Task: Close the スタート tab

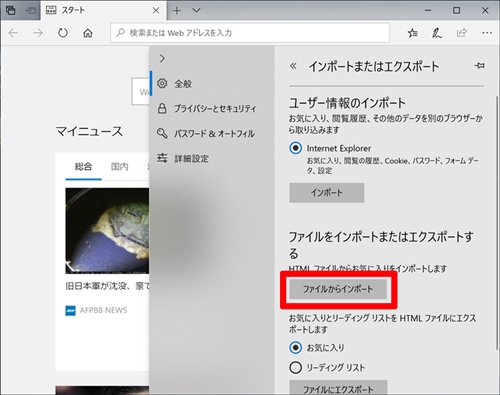Action: (x=156, y=11)
